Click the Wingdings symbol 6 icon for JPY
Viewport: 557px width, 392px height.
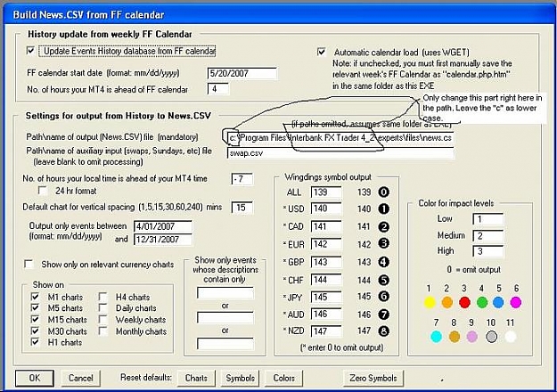[383, 296]
